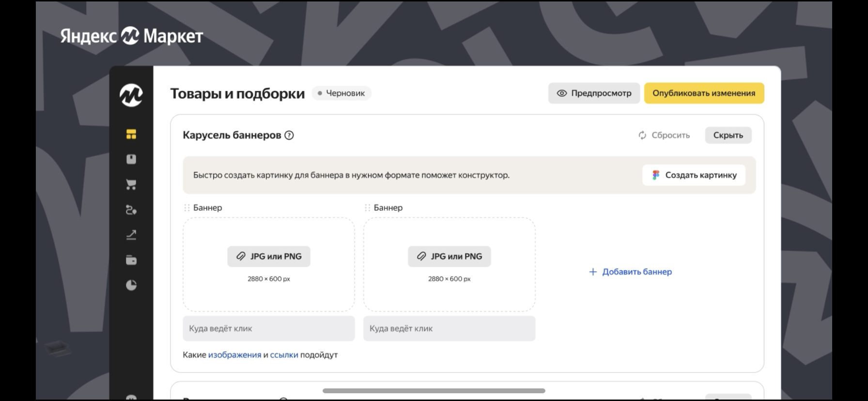Image resolution: width=868 pixels, height=401 pixels.
Task: Click the drag handle of the second Баннер
Action: (x=368, y=208)
